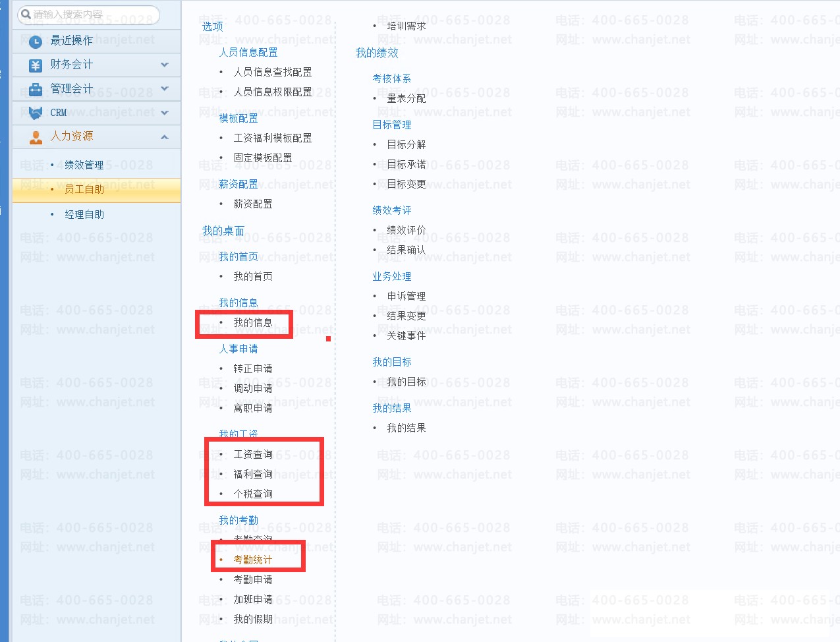
Task: Open 工资查询 link
Action: 252,454
